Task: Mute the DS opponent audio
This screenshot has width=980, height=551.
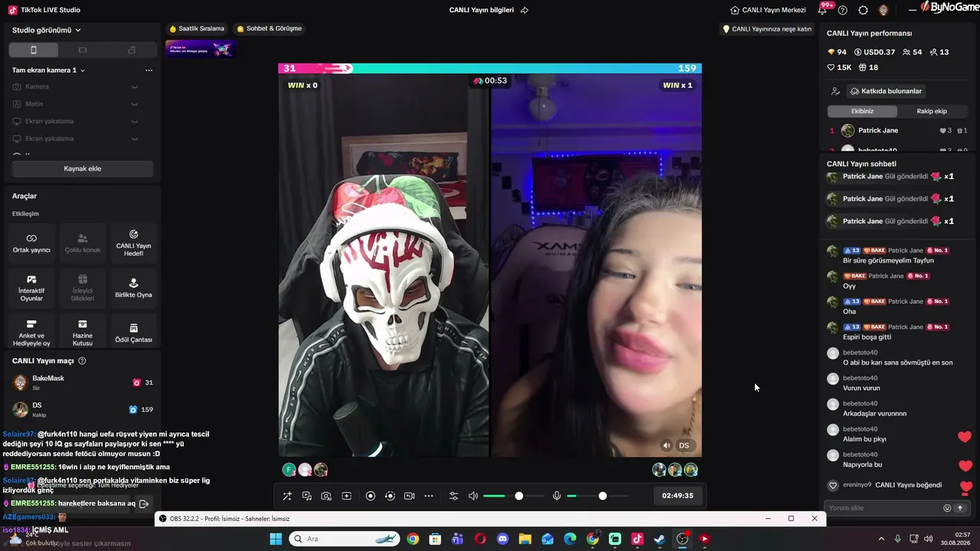Action: pyautogui.click(x=666, y=445)
